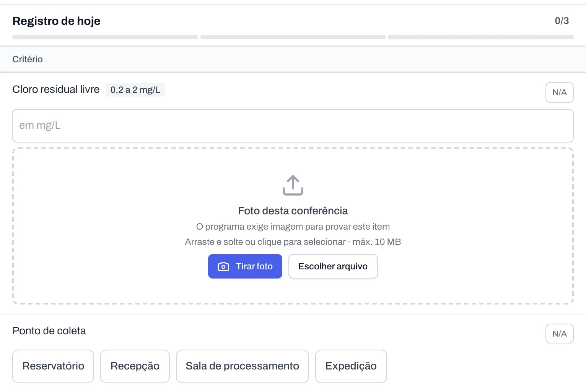Screen dimensions: 586x392
Task: Click 'O programa exige imagem' hint text
Action: coord(293,227)
